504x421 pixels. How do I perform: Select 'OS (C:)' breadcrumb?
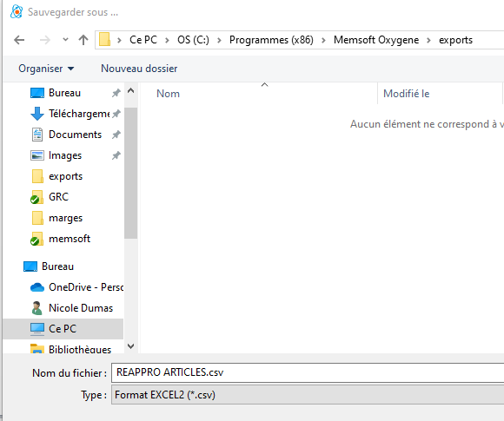tap(193, 40)
